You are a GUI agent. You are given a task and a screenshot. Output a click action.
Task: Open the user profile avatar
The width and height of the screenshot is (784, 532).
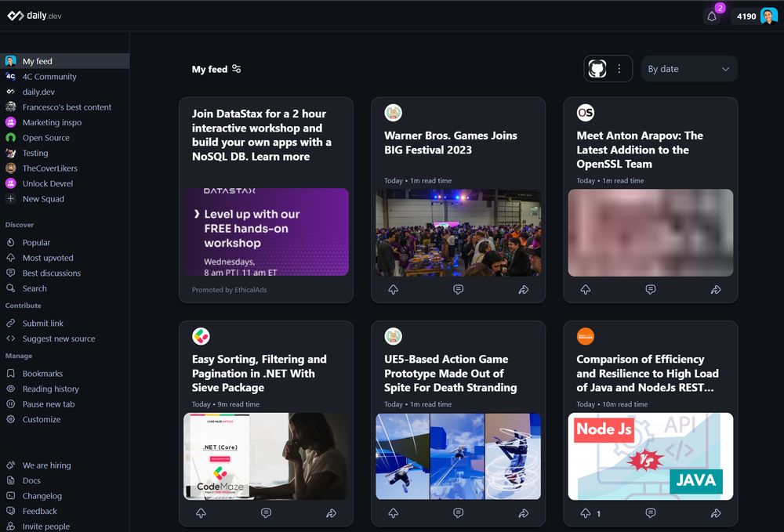tap(769, 16)
